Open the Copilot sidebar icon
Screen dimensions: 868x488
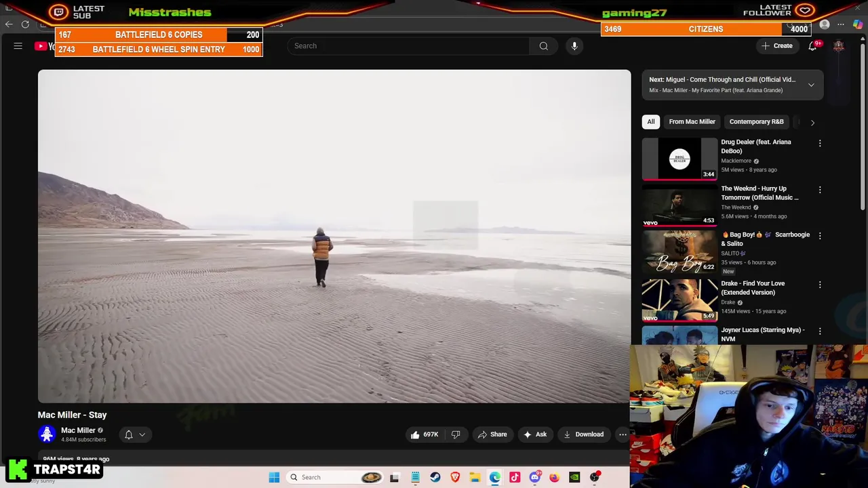point(858,25)
